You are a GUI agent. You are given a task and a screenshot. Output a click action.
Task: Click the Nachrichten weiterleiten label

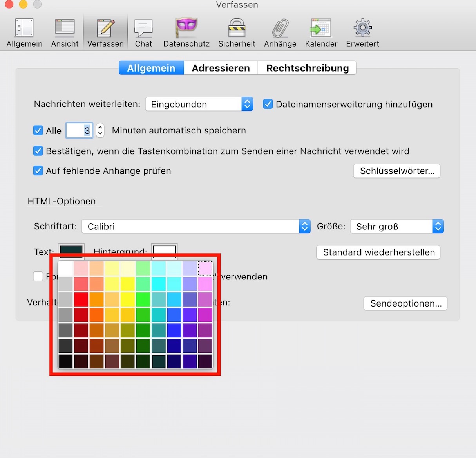(87, 104)
